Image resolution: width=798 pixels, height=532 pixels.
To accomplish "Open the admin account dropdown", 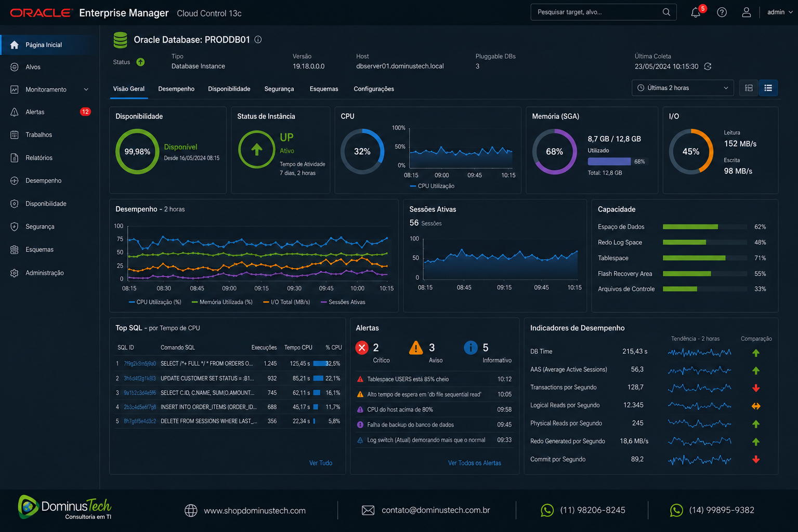I will [x=780, y=12].
